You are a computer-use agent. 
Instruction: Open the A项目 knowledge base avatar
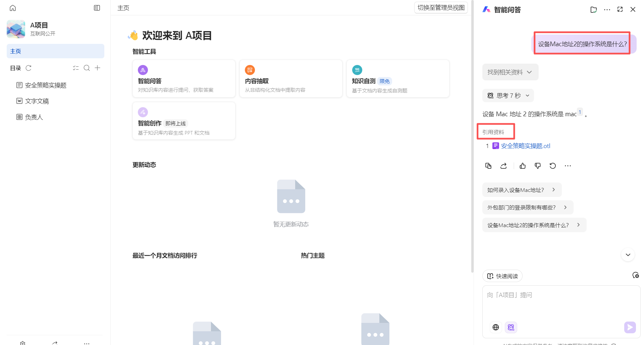coord(16,29)
